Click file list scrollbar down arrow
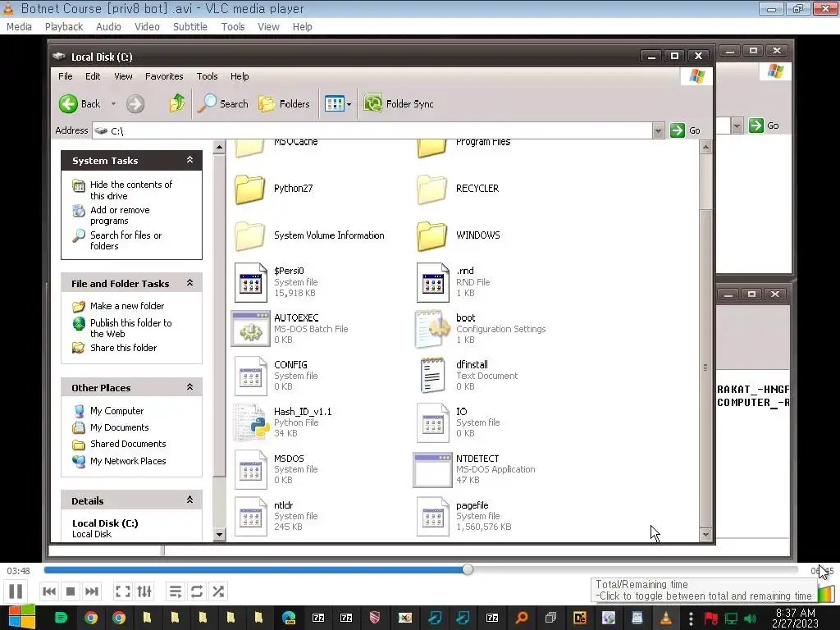This screenshot has width=840, height=630. (x=705, y=534)
